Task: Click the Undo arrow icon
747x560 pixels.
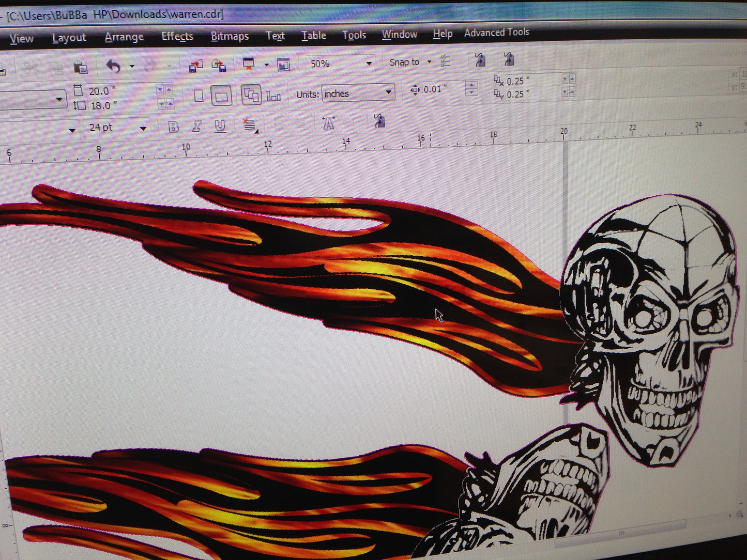Action: tap(114, 66)
